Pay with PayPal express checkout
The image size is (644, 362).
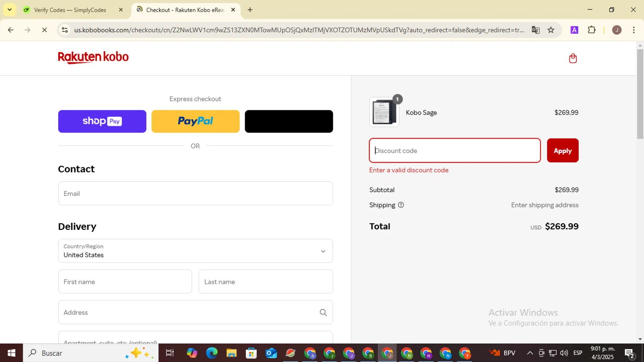(x=195, y=121)
